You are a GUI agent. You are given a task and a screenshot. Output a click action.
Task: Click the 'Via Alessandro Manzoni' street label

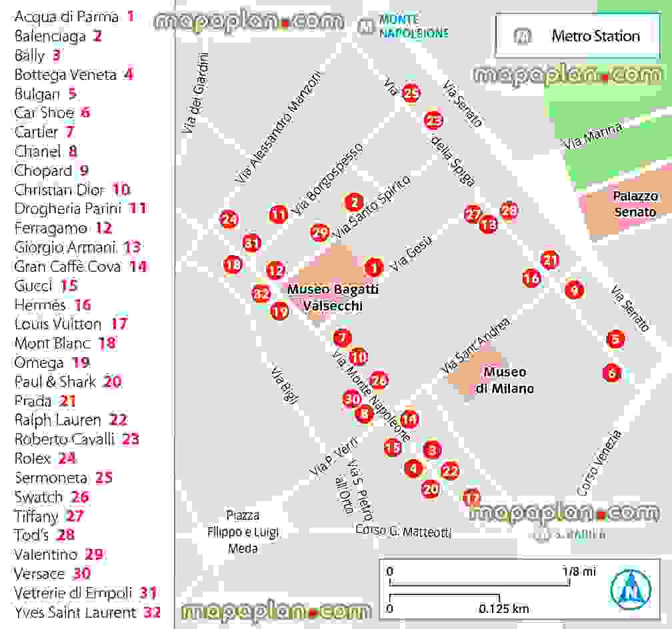[x=278, y=127]
